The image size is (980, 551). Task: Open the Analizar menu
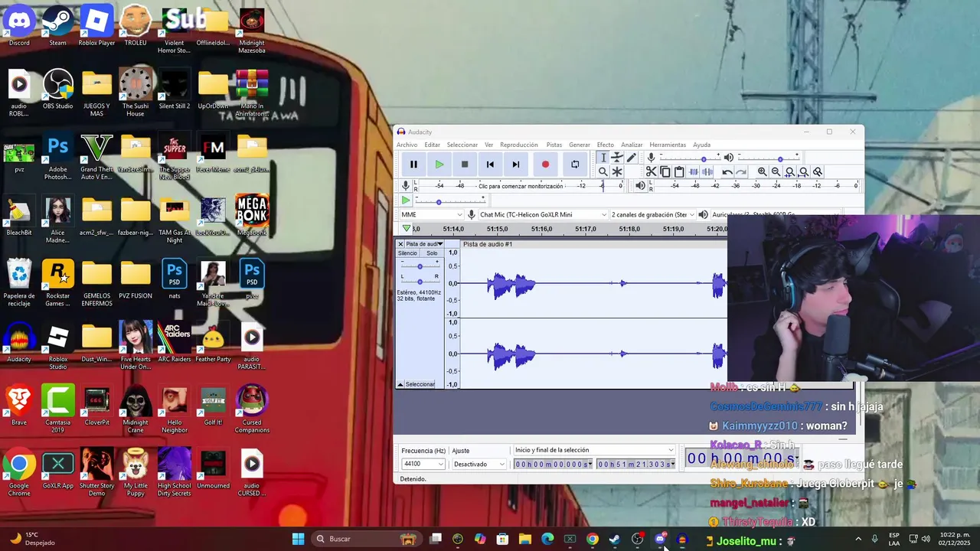[x=632, y=145]
